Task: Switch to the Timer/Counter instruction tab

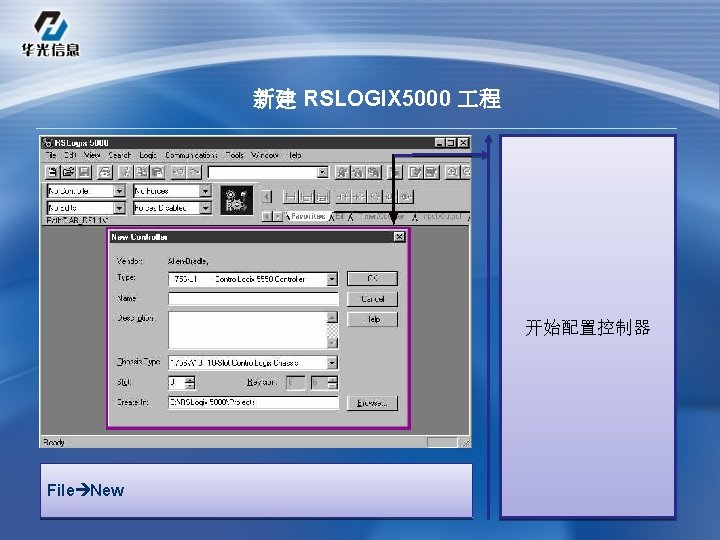Action: (x=382, y=216)
